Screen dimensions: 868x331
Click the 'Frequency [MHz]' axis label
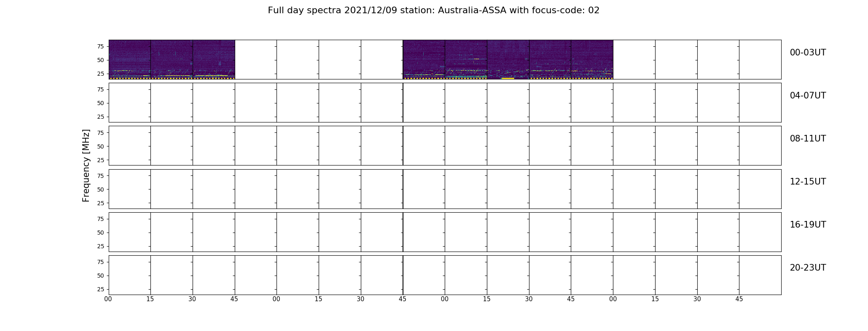point(86,165)
